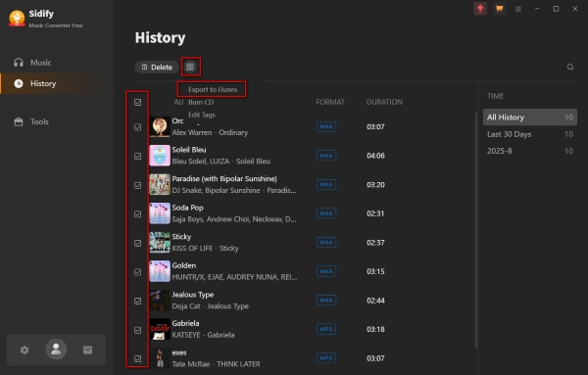Click the DURATION column header
Viewport: 588px width, 375px height.
pyautogui.click(x=384, y=102)
